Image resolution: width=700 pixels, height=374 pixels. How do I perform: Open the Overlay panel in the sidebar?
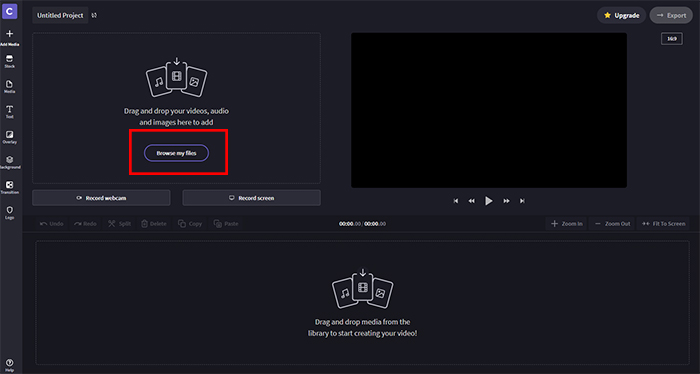click(9, 137)
